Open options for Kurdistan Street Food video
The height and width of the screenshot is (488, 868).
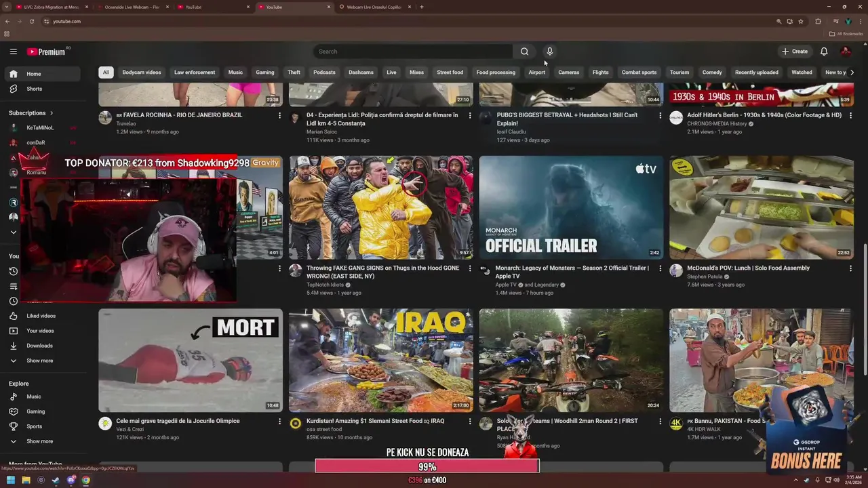pos(469,422)
